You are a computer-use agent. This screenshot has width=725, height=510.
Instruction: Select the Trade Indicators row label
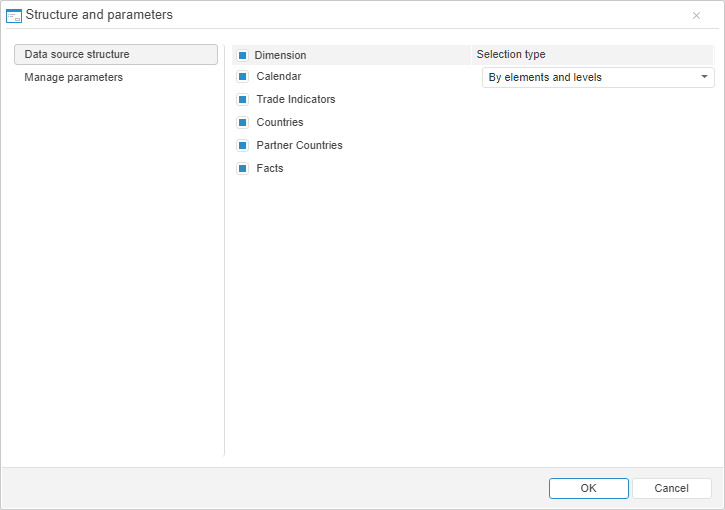pyautogui.click(x=296, y=99)
